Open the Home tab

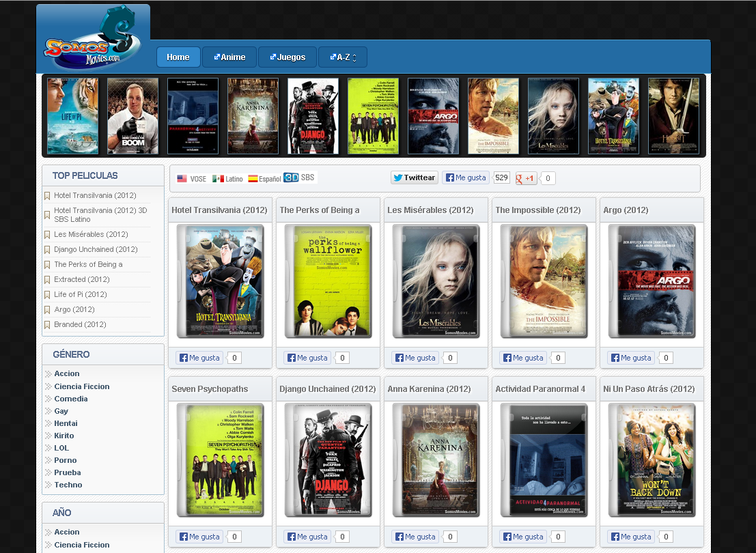(178, 57)
